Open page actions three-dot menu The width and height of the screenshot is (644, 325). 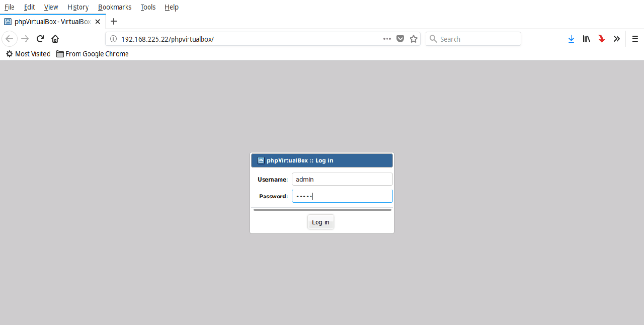click(387, 39)
